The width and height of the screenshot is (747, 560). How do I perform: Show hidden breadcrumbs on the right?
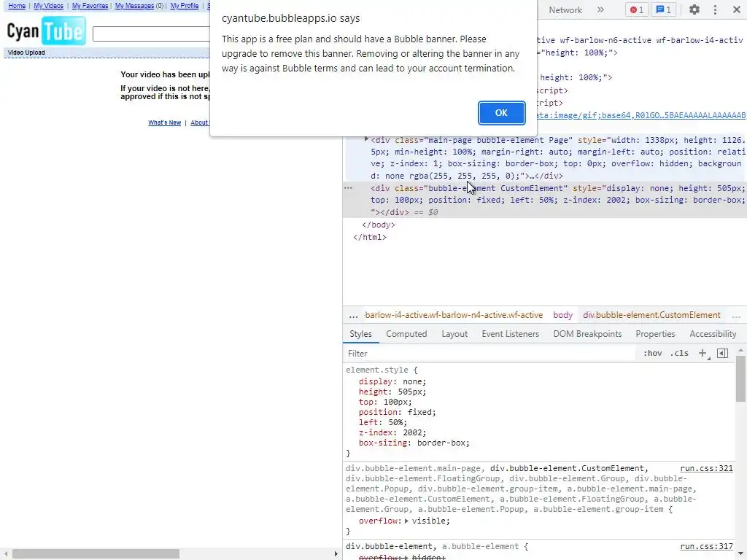[x=736, y=315]
